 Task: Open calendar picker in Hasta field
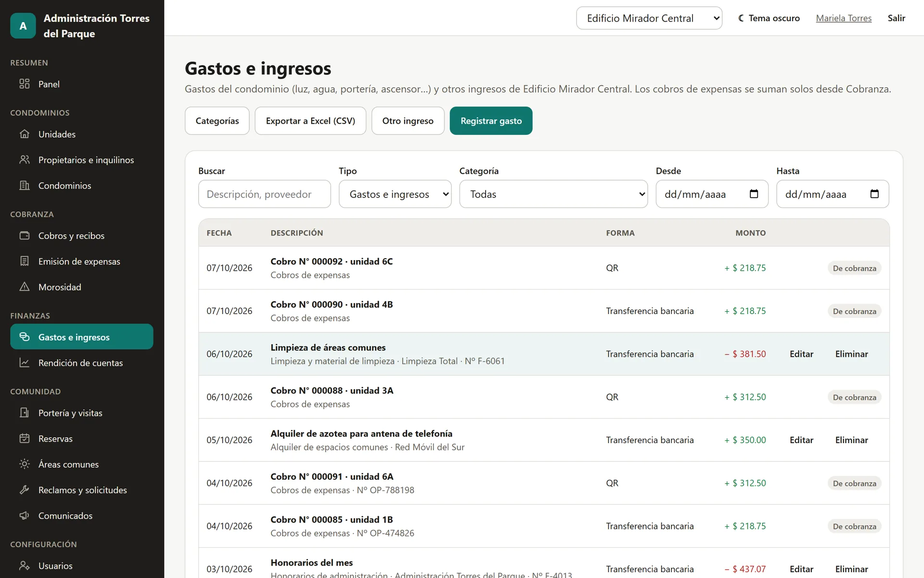(x=874, y=194)
